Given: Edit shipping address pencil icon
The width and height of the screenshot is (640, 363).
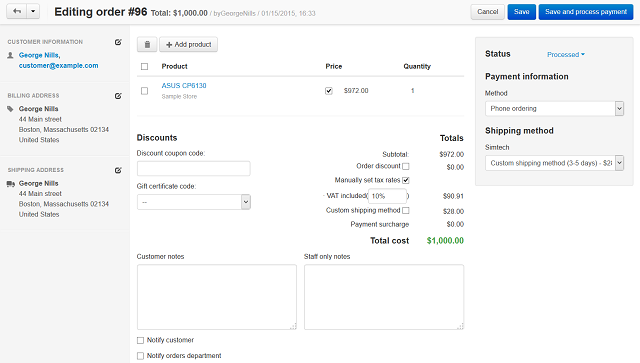Looking at the screenshot, I should (118, 170).
